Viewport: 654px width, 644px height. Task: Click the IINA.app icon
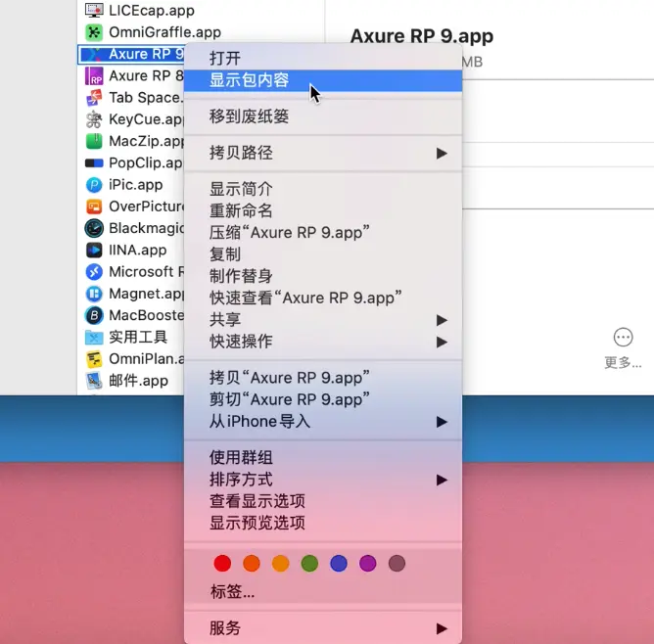(94, 251)
